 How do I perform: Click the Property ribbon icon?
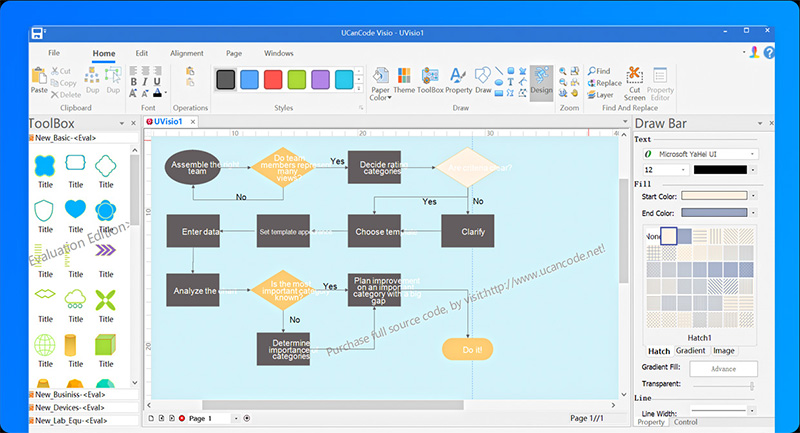click(458, 81)
